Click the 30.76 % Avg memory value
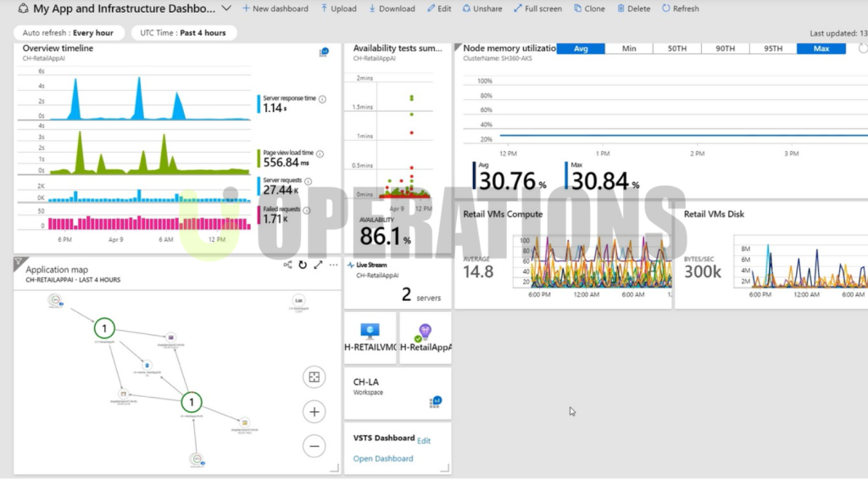The image size is (868, 480). click(x=513, y=181)
